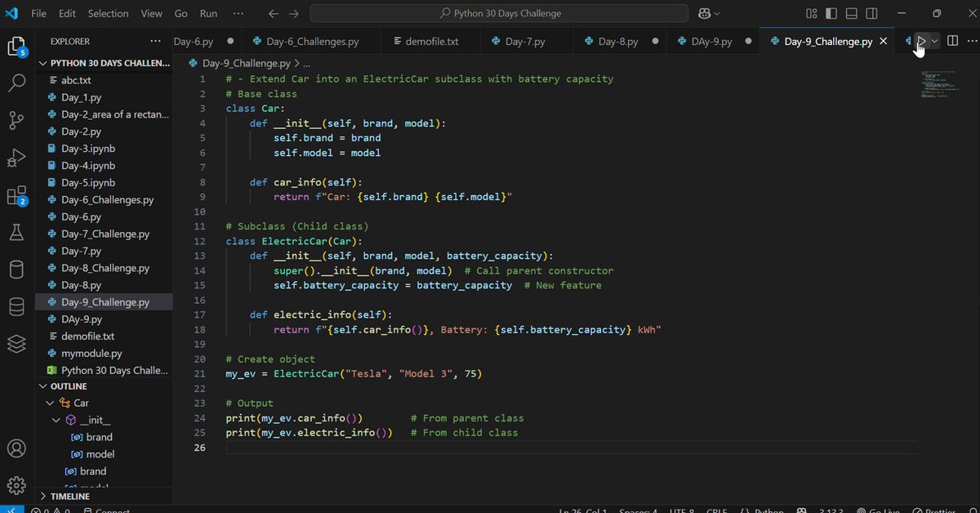Open Day-8_Challenge.py in the file explorer
Image resolution: width=980 pixels, height=513 pixels.
pyautogui.click(x=105, y=268)
